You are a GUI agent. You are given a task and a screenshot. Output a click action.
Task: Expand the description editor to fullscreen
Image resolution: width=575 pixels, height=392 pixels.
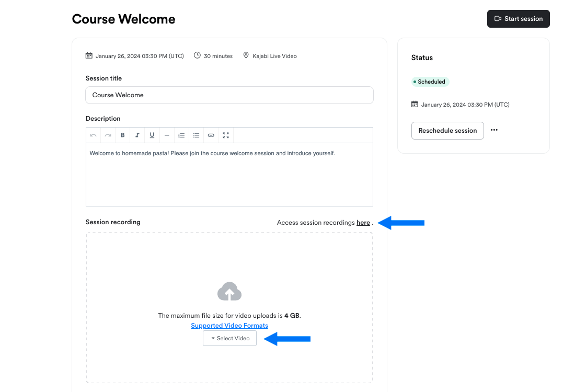click(226, 135)
